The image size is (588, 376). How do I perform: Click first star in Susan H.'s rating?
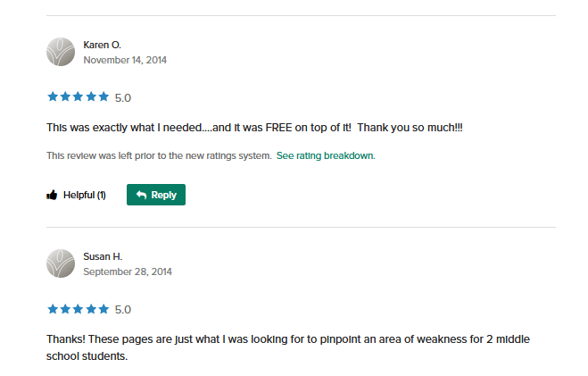tap(53, 309)
